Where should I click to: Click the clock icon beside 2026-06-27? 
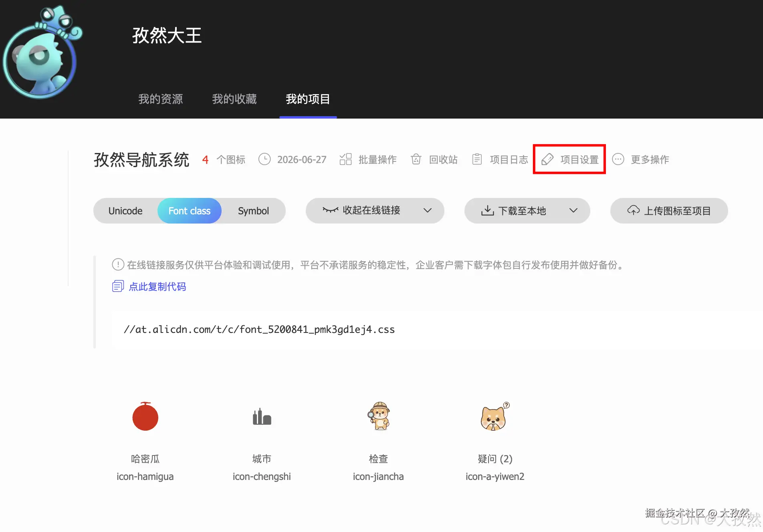click(x=264, y=159)
